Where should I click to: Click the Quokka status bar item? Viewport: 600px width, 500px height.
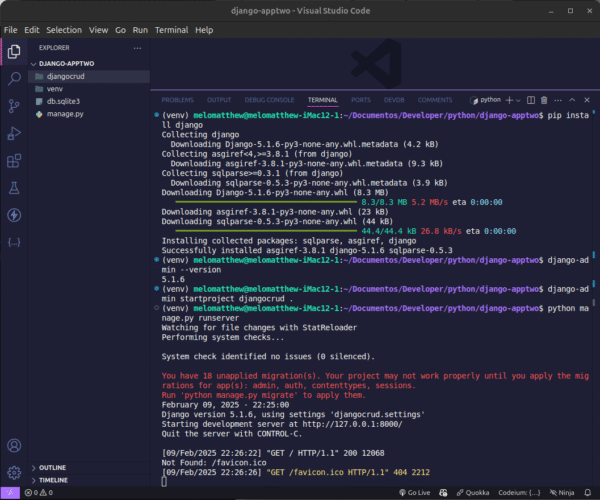(x=473, y=493)
